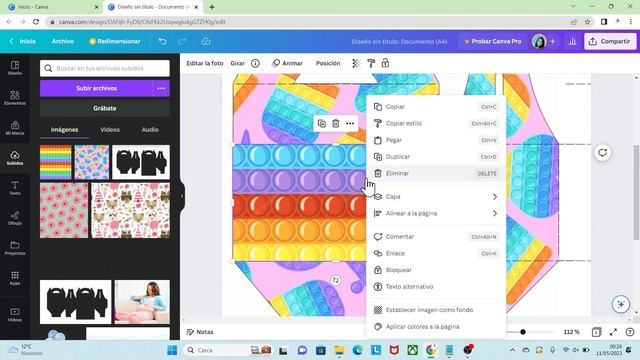This screenshot has width=640, height=360.
Task: Select Texto alternativo from context menu
Action: [x=436, y=287]
